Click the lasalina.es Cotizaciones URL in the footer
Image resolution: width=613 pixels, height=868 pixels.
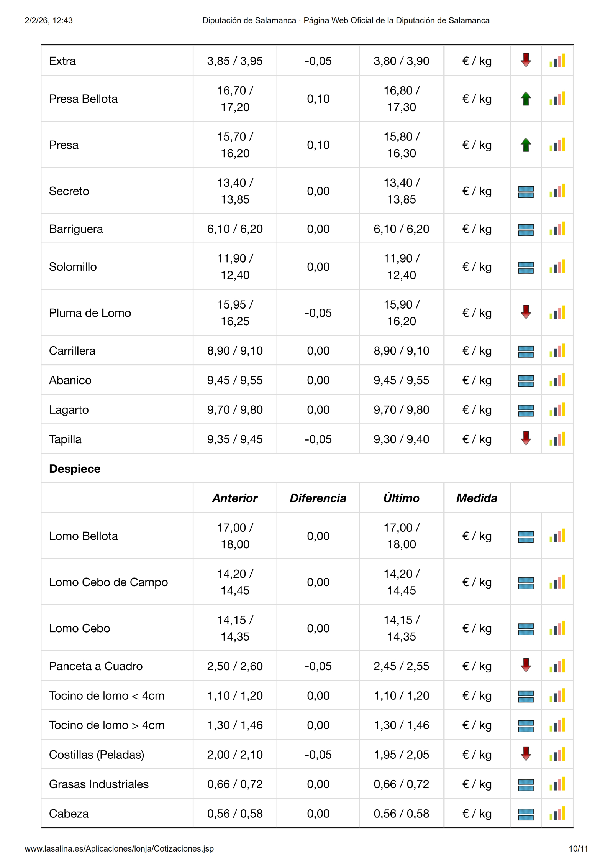click(119, 848)
